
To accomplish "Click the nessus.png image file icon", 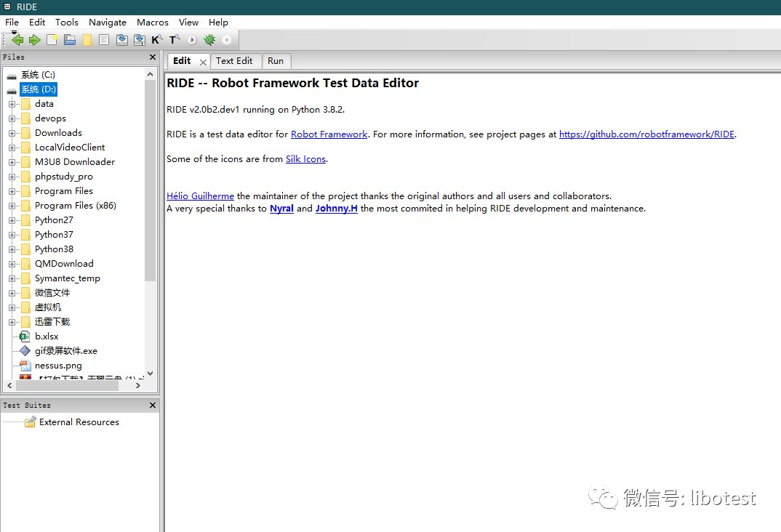I will click(x=25, y=366).
